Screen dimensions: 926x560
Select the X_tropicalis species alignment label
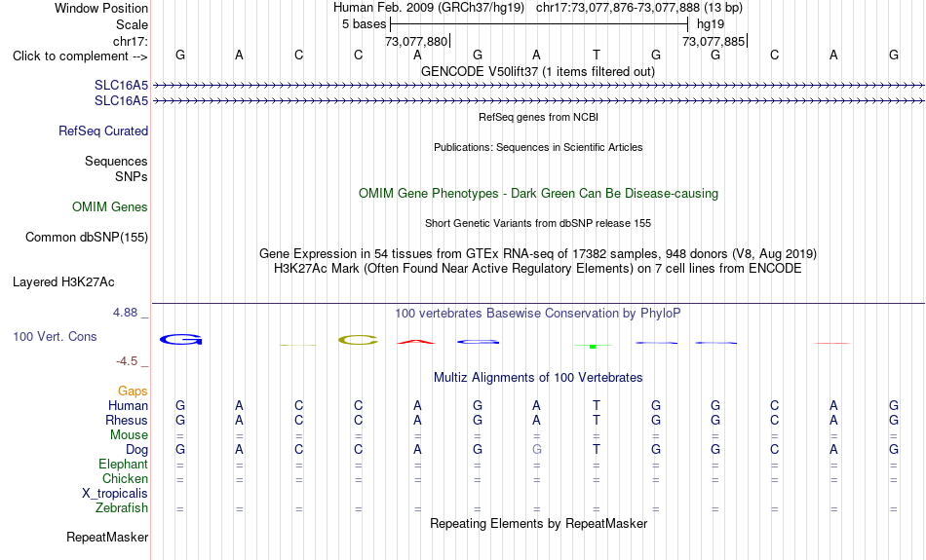[115, 494]
